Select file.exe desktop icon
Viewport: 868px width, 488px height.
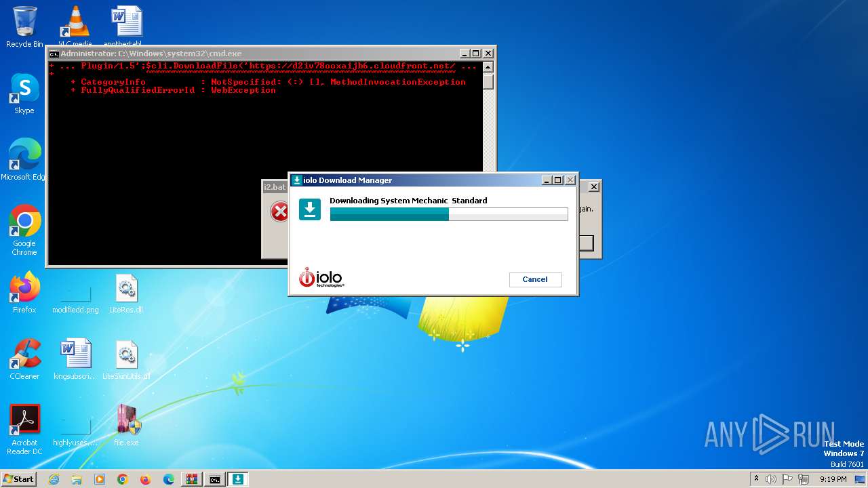[x=126, y=426]
